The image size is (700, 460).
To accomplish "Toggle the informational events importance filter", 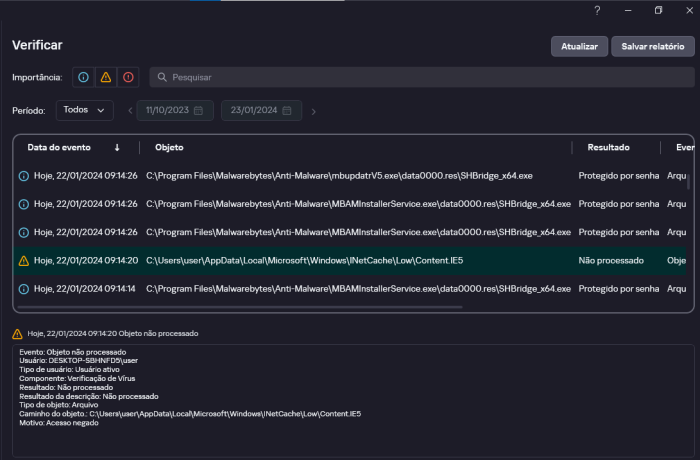I will click(84, 77).
